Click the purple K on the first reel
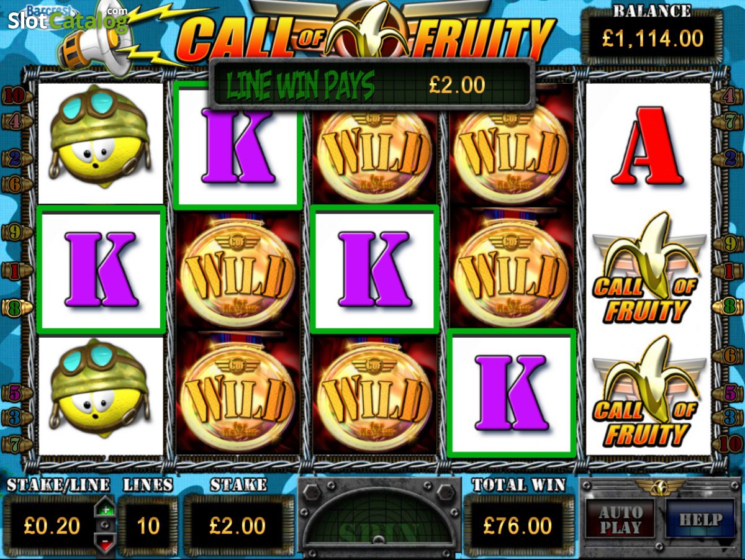 tap(101, 269)
